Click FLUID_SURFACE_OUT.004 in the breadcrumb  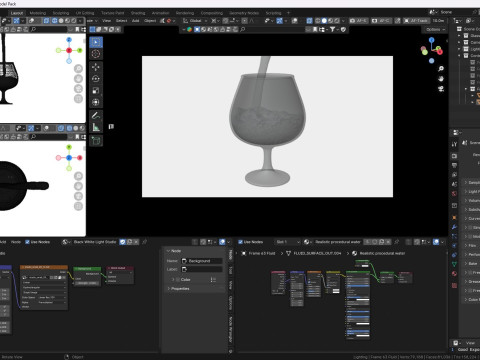(317, 253)
